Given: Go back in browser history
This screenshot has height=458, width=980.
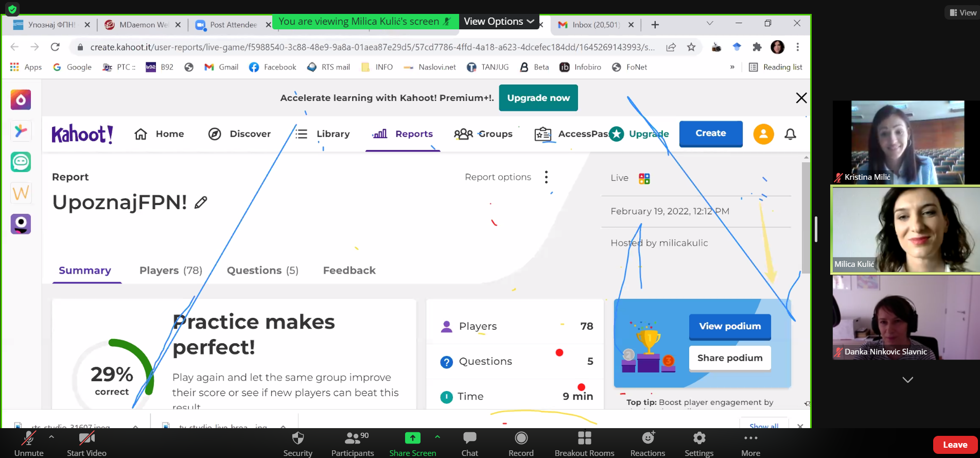Looking at the screenshot, I should coord(14,47).
